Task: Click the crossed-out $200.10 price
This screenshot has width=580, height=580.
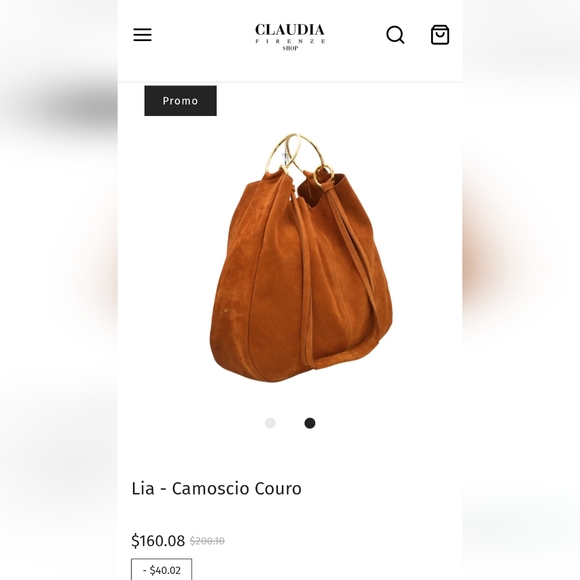Action: pyautogui.click(x=207, y=541)
